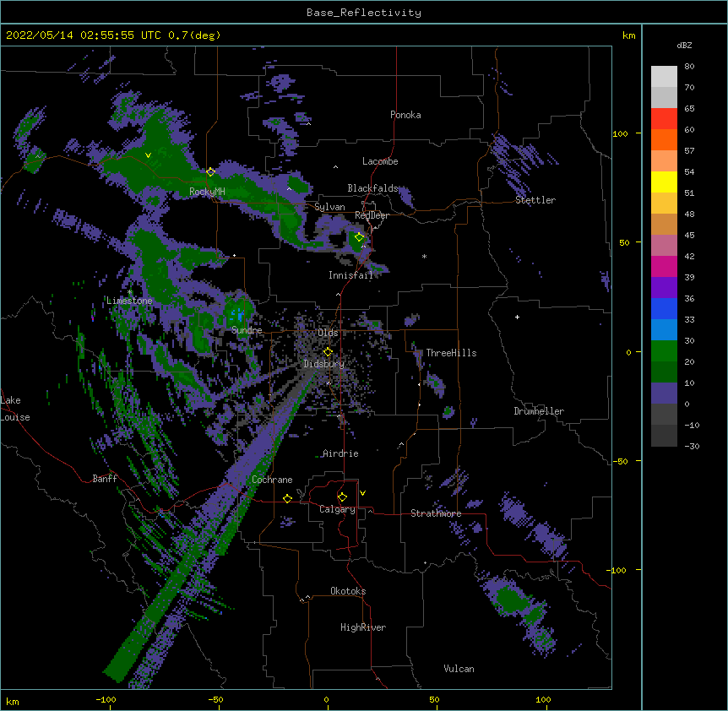Select the 51 dBZ yellow color swatch
728x711 pixels.
(x=664, y=182)
